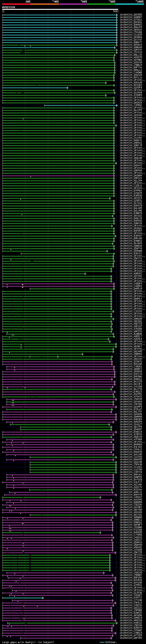The height and width of the screenshot is (644, 146).
Task: Select UniRef100_B0WSI4 entry
Action: pyautogui.click(x=131, y=432)
